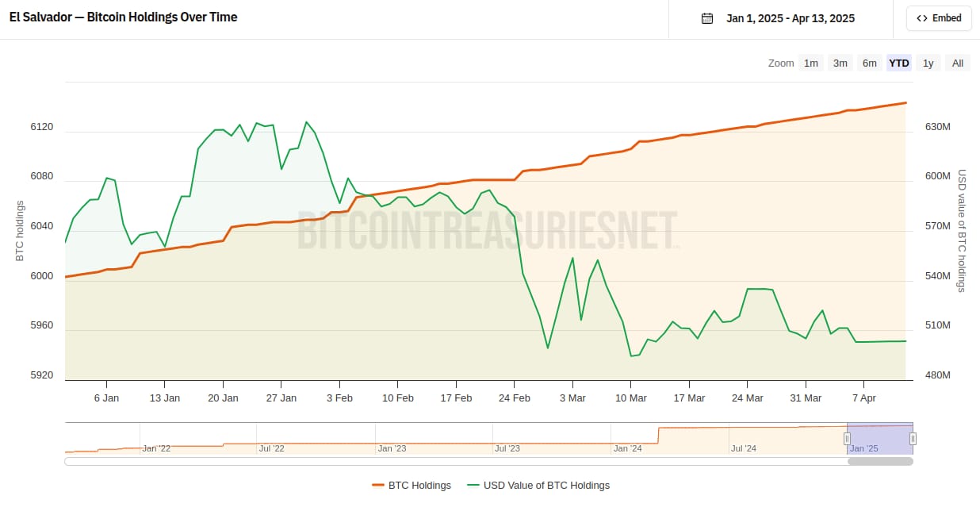This screenshot has height=511, width=980.
Task: Click the Zoom label beside range buttons
Action: 781,63
